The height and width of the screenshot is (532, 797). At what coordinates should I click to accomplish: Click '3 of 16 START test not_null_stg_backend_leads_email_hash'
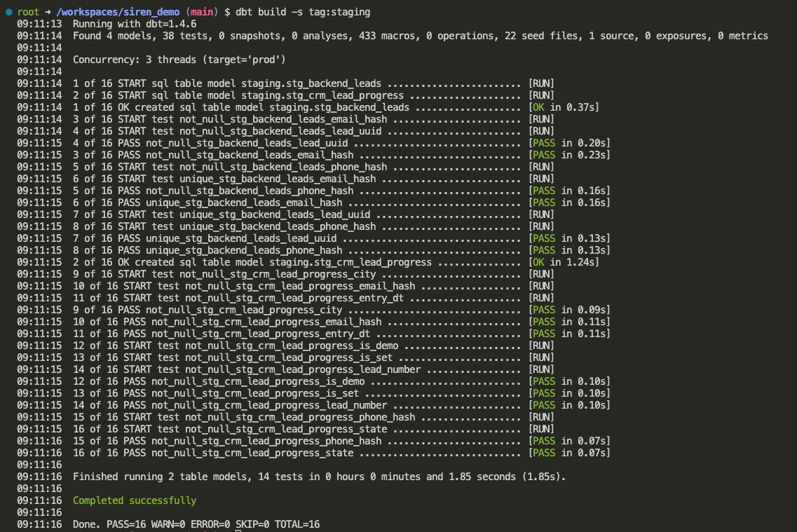tap(230, 119)
